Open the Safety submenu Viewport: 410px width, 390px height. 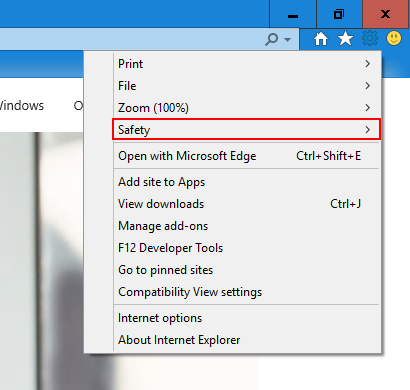[246, 129]
